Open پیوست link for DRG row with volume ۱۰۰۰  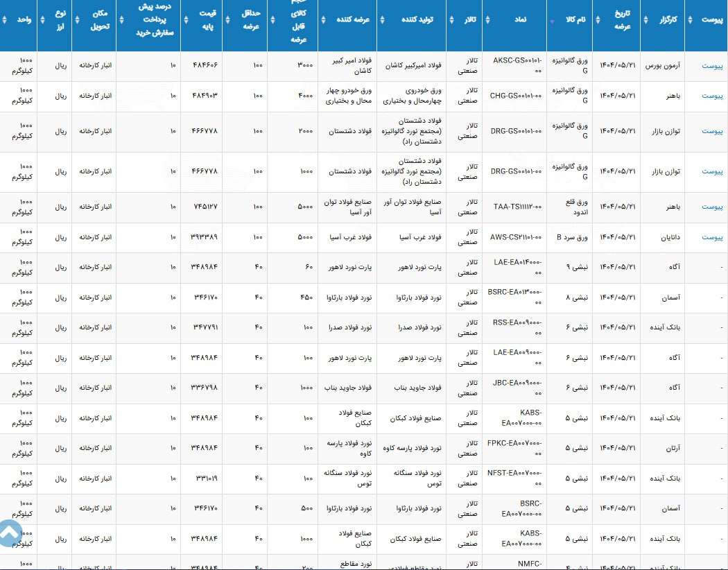click(712, 171)
